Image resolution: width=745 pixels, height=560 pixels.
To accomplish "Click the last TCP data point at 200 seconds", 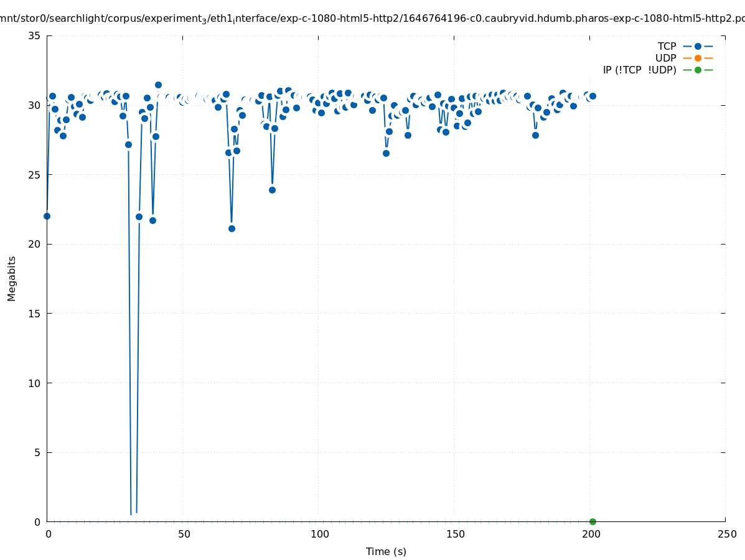I will [593, 96].
